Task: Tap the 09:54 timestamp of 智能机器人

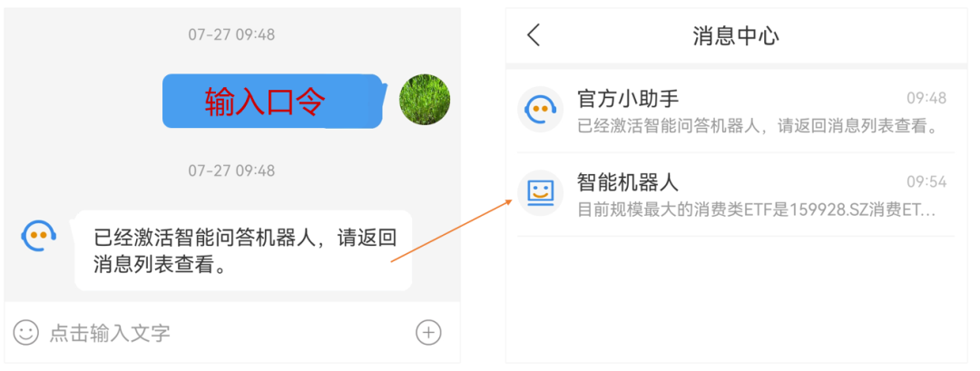Action: point(926,182)
